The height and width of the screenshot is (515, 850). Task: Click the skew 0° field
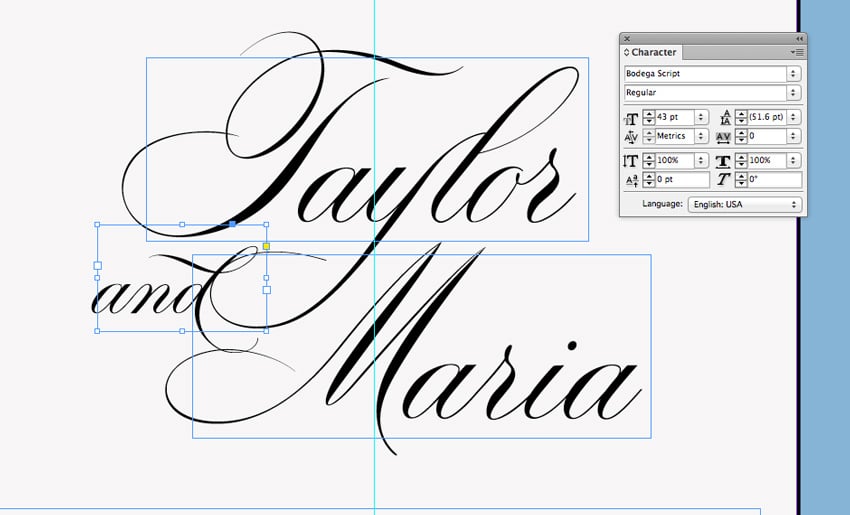pyautogui.click(x=775, y=180)
